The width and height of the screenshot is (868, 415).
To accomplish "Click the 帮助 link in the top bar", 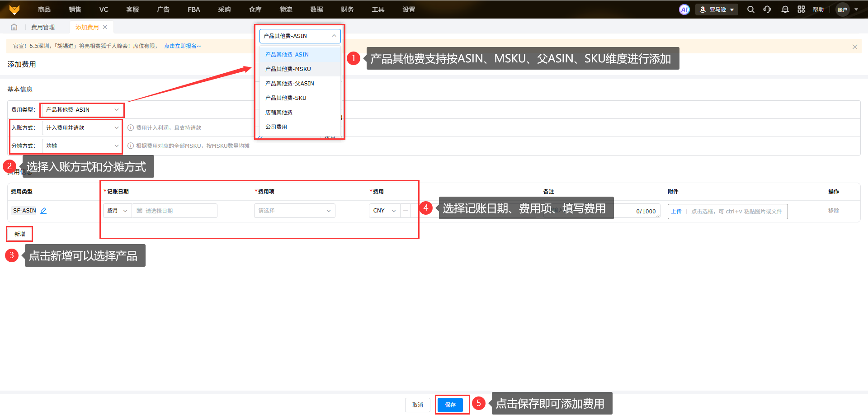I will 818,9.
